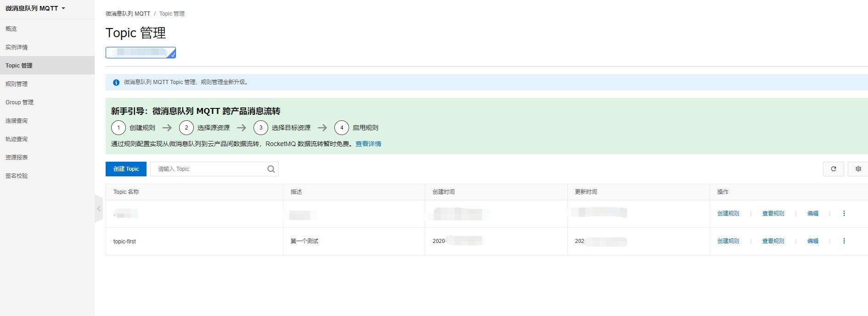
Task: Click 创建规则 in the first table row
Action: point(728,214)
